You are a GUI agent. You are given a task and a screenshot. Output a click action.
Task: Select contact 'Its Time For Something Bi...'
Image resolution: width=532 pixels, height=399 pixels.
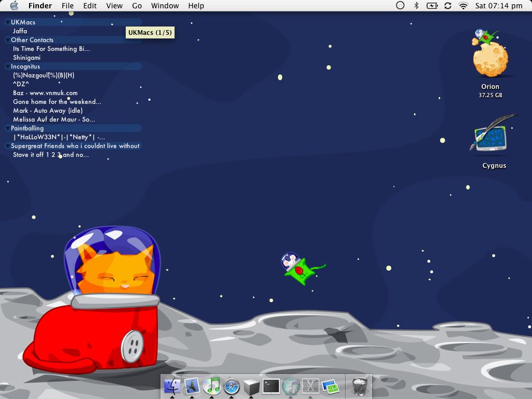click(51, 48)
